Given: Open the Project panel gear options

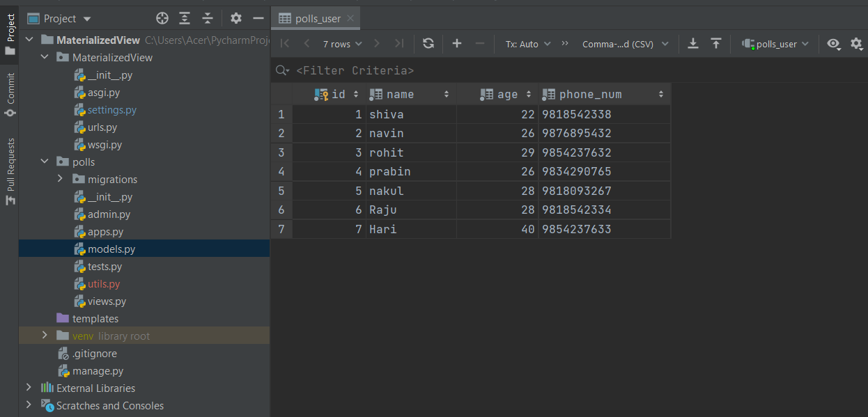Looking at the screenshot, I should (x=236, y=18).
